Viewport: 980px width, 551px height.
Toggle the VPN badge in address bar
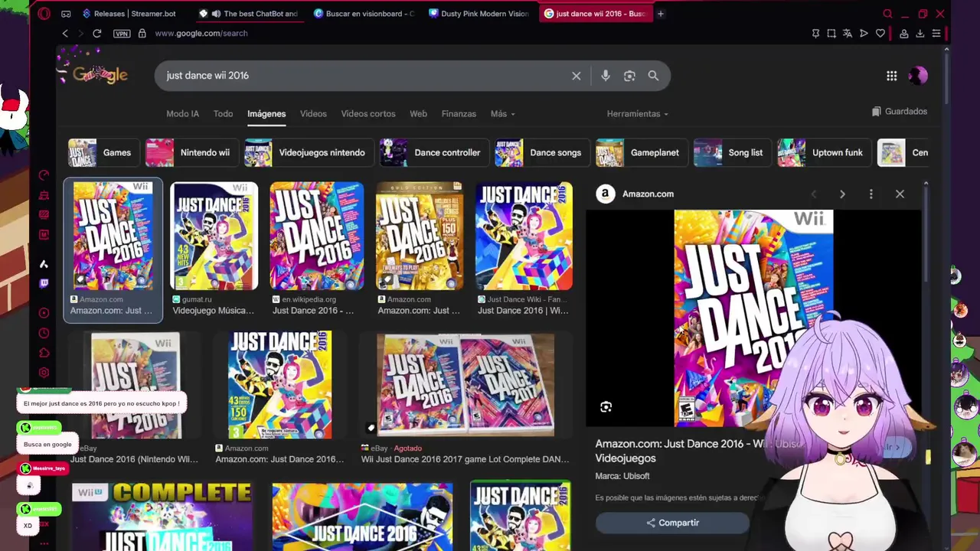pyautogui.click(x=121, y=34)
